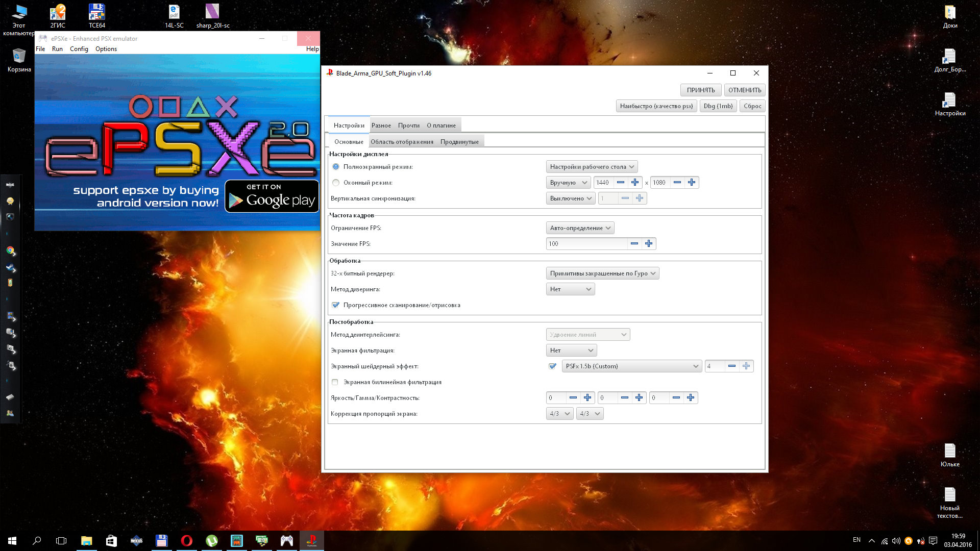Select the Доки folder on desktop
Viewport: 980px width, 551px height.
[x=950, y=16]
